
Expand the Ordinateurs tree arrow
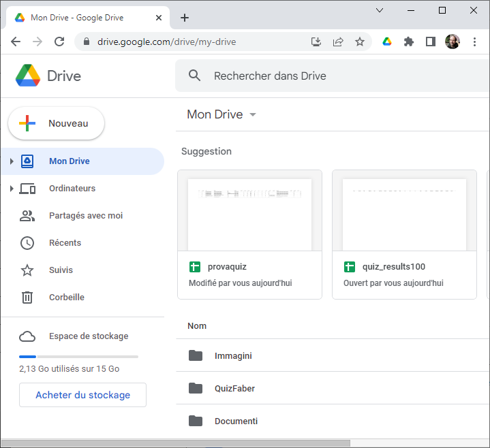12,189
